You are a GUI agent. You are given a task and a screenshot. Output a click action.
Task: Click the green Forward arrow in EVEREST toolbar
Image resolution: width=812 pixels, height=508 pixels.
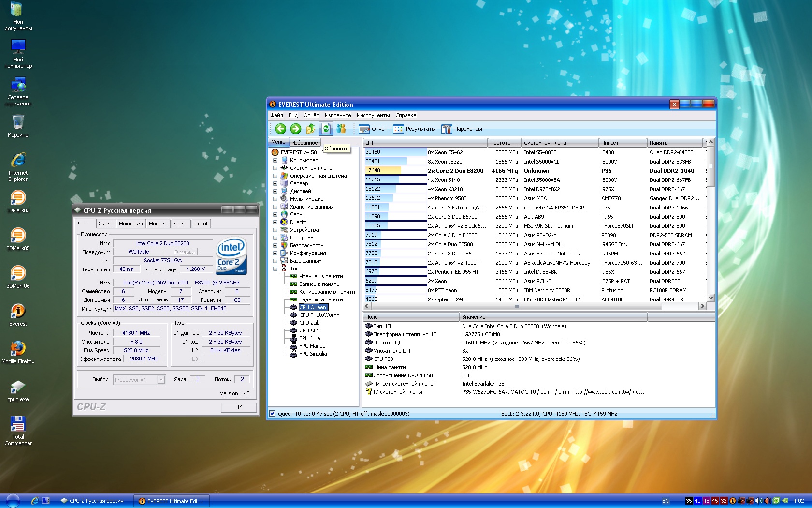tap(296, 129)
